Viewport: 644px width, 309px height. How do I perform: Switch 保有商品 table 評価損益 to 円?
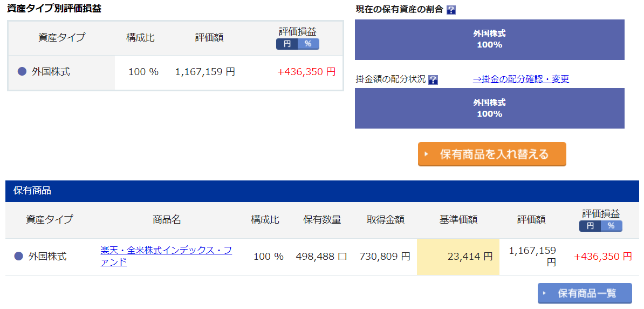[x=590, y=226]
